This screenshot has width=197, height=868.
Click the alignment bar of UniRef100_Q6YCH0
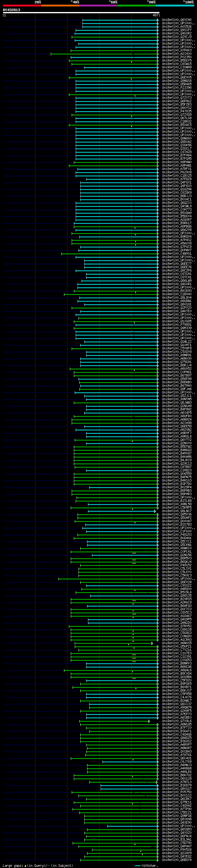[x=121, y=20]
